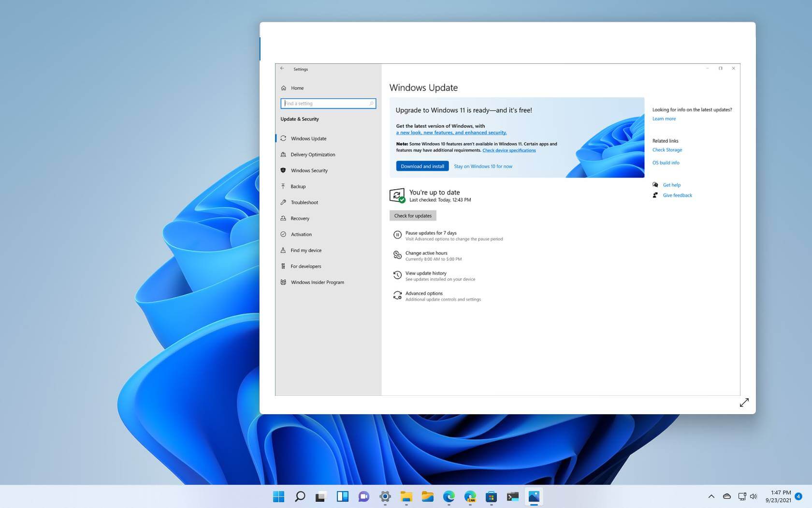Click Give feedback link
This screenshot has width=812, height=508.
coord(677,195)
